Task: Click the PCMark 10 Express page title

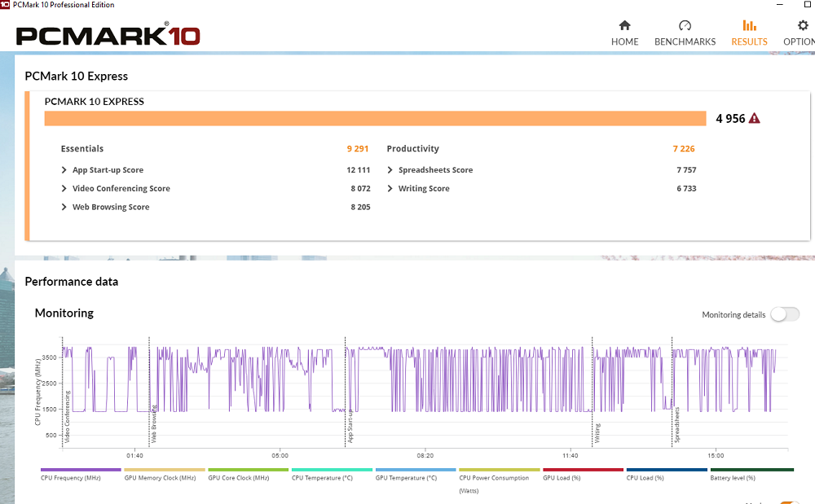Action: point(77,76)
